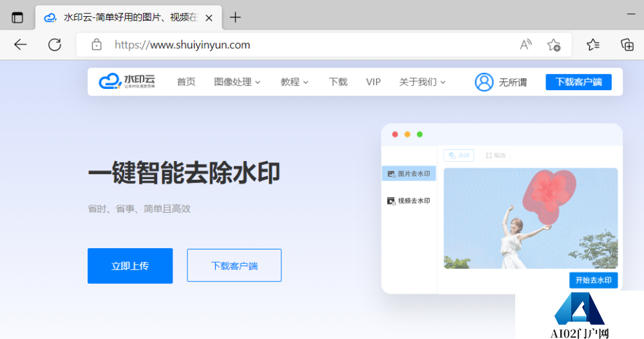Click the yellow dot in demo window
Viewport: 644px width, 339px height.
(408, 134)
